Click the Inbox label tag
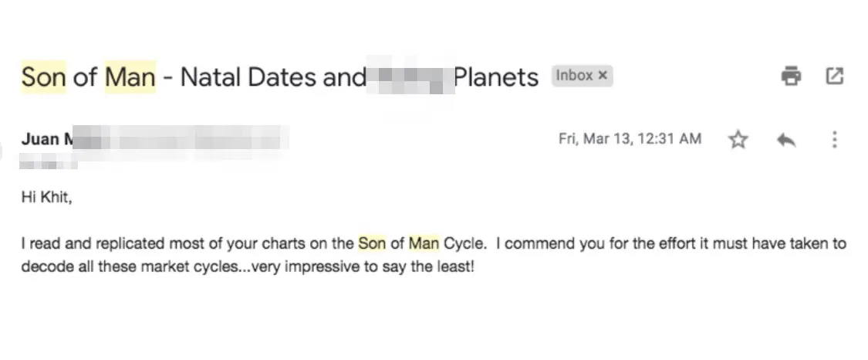The width and height of the screenshot is (868, 360). [574, 76]
